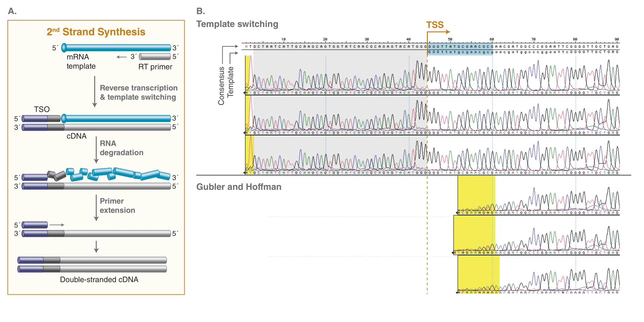
Task: Click position 10 on the sequence ruler
Action: tap(283, 40)
